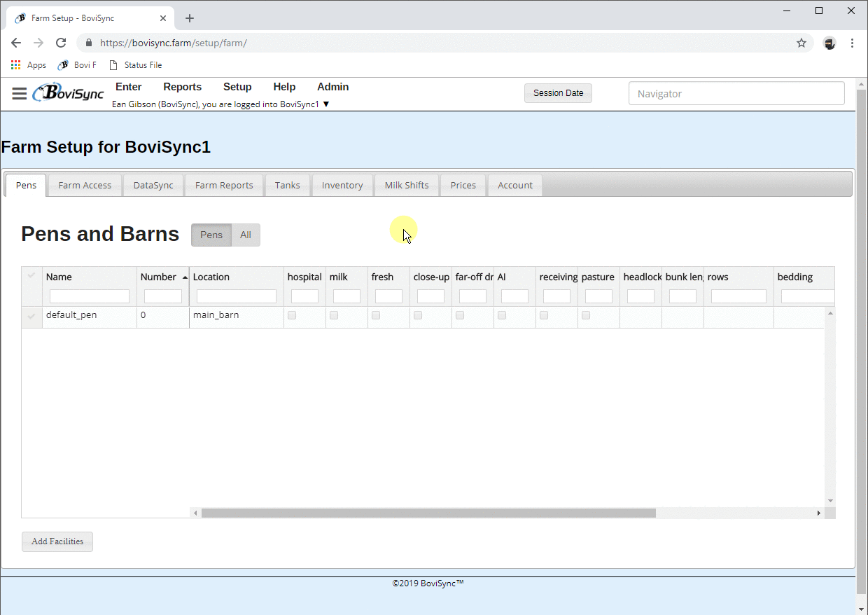Close the Farm Setup browser tab
This screenshot has height=615, width=868.
click(x=164, y=18)
